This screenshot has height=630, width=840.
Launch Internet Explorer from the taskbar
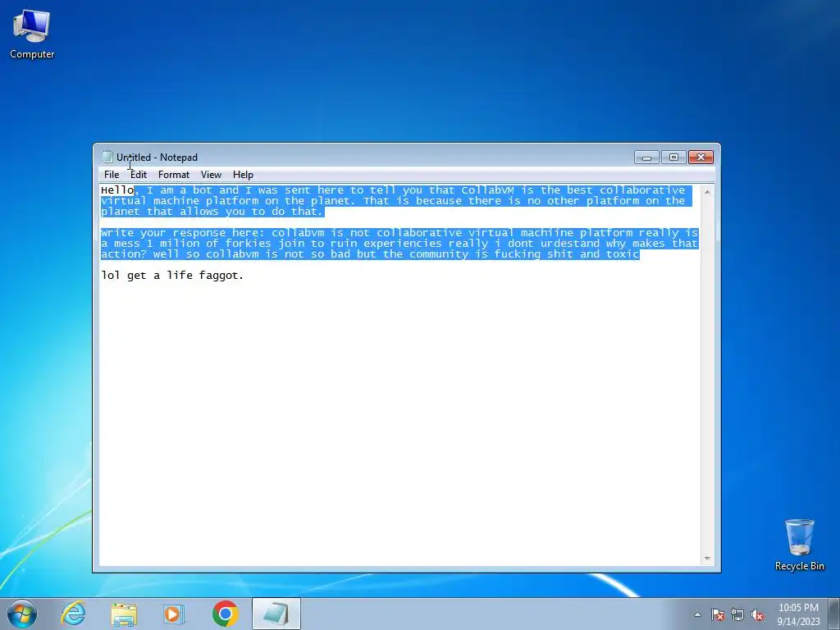(73, 614)
